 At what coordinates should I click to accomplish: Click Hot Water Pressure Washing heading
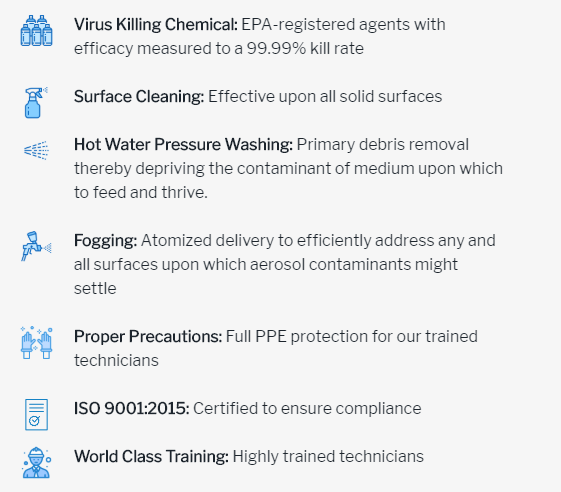[183, 145]
